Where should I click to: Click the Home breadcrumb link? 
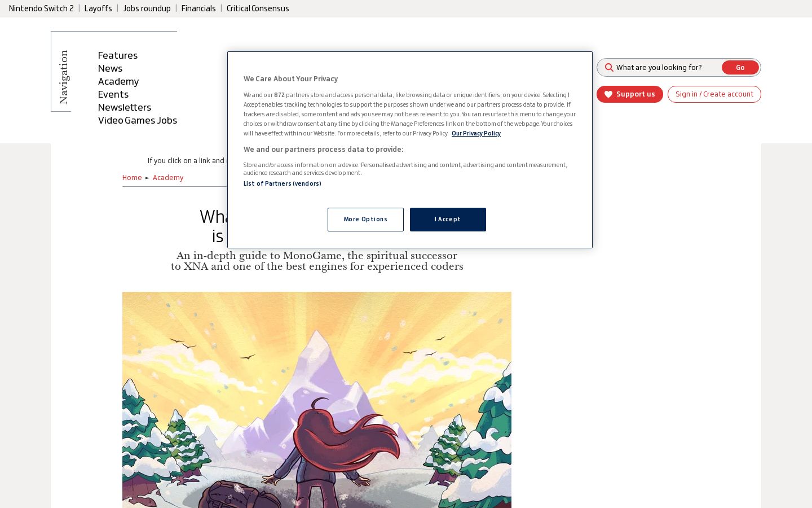(x=132, y=178)
